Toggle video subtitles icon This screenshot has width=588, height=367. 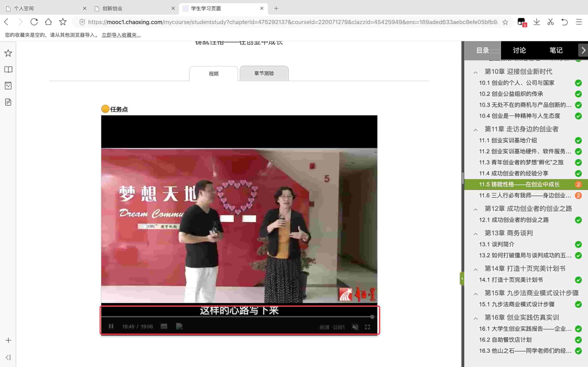164,326
